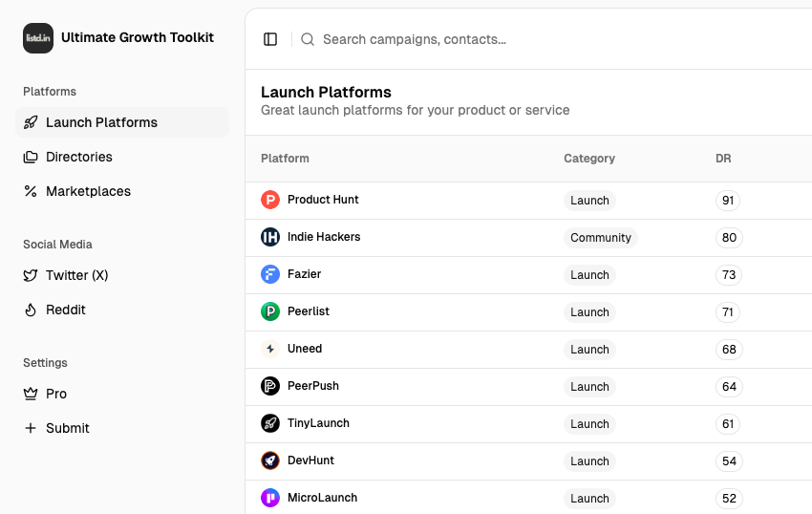Click the PeerPush logo icon
The width and height of the screenshot is (812, 514).
[x=270, y=386]
